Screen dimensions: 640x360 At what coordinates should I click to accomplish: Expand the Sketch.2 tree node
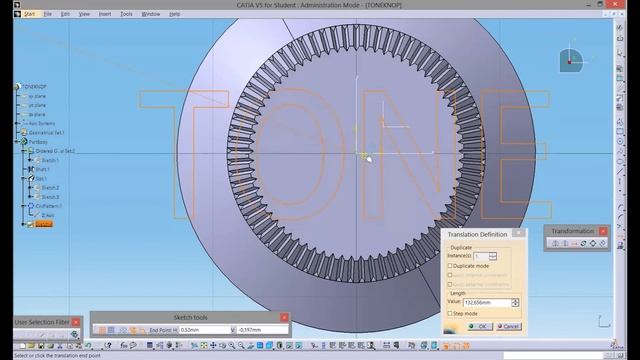30,188
